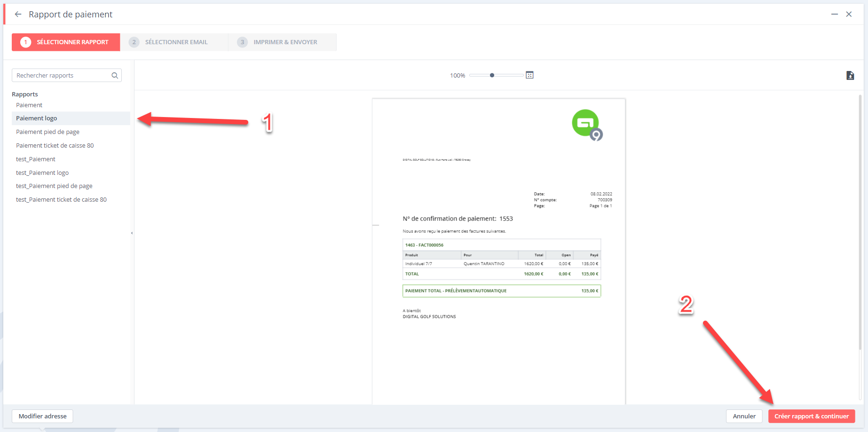Select test_Paiement pied de page report

pyautogui.click(x=71, y=186)
